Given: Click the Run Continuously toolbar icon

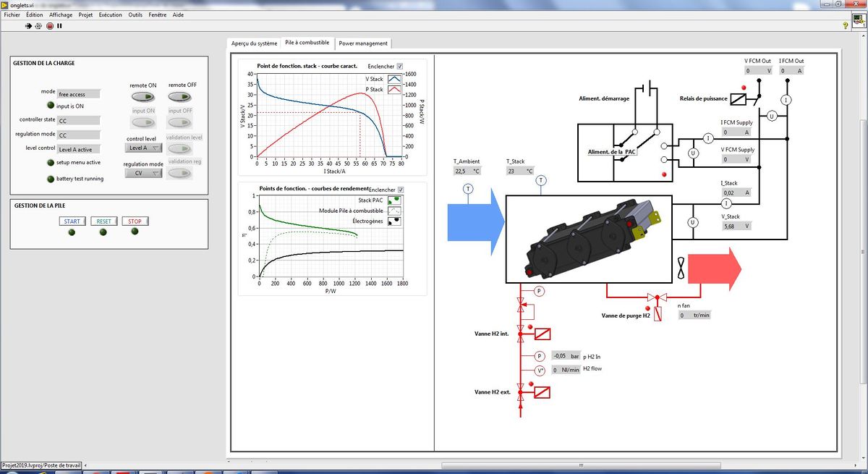Looking at the screenshot, I should (x=39, y=25).
